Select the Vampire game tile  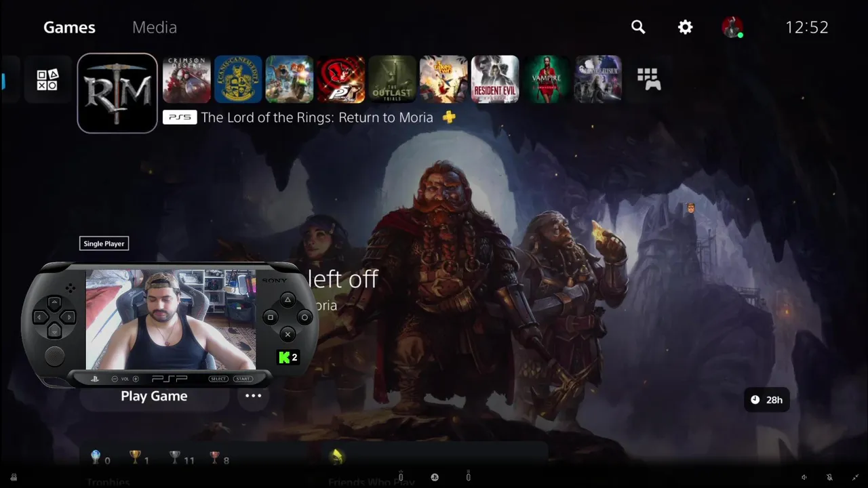click(x=547, y=79)
